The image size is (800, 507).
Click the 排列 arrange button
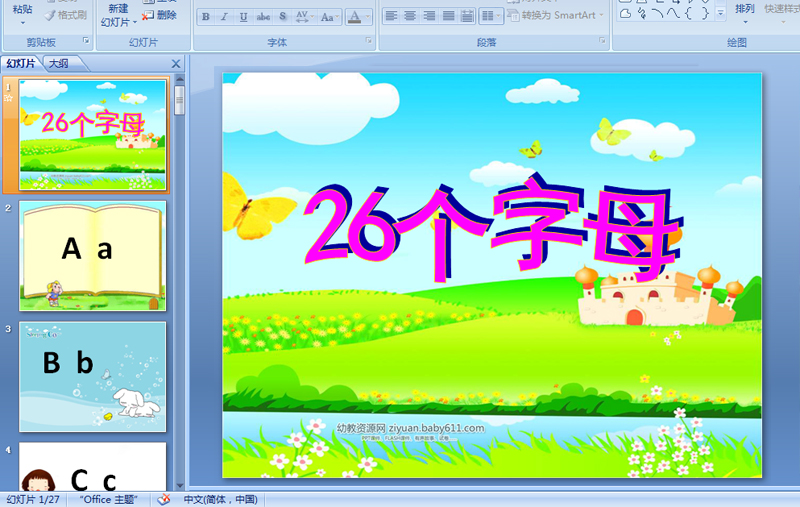[x=745, y=10]
